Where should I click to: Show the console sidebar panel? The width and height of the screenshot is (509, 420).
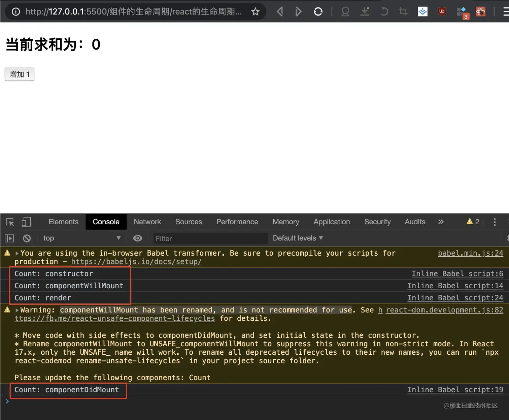pos(9,238)
